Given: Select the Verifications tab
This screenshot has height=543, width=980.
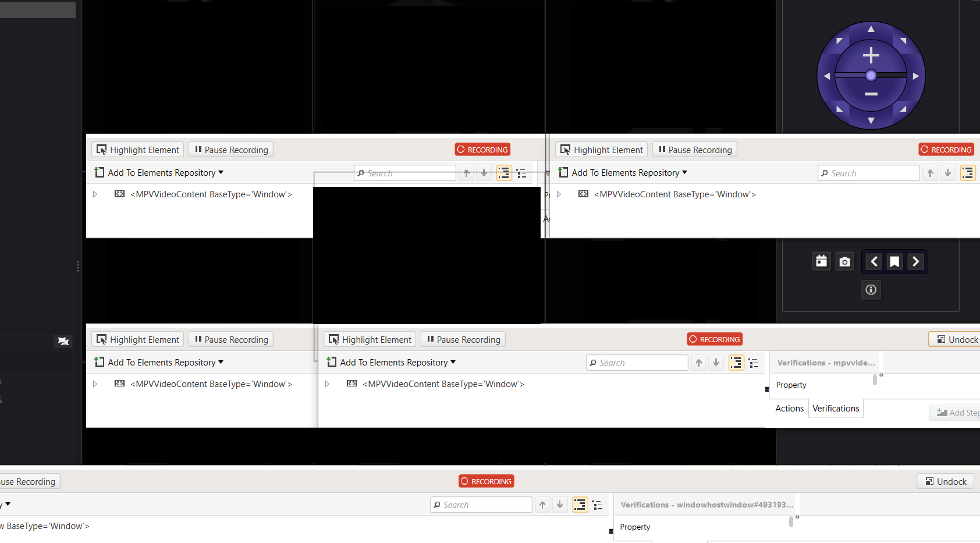Looking at the screenshot, I should click(836, 409).
